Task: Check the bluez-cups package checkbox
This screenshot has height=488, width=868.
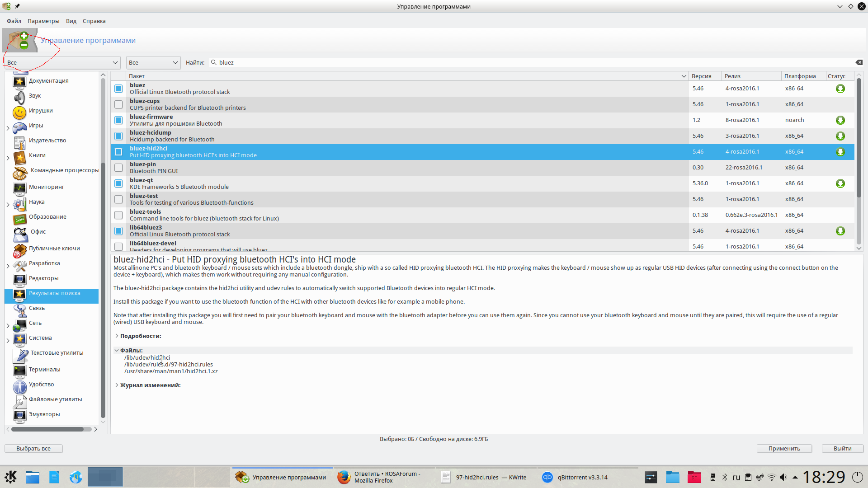Action: click(x=118, y=104)
